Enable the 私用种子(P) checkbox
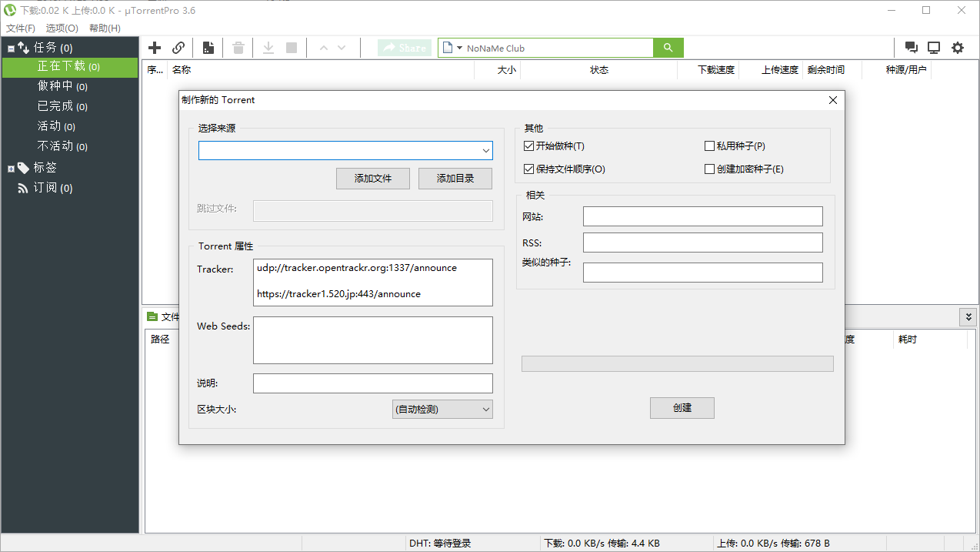Image resolution: width=980 pixels, height=552 pixels. coord(709,146)
